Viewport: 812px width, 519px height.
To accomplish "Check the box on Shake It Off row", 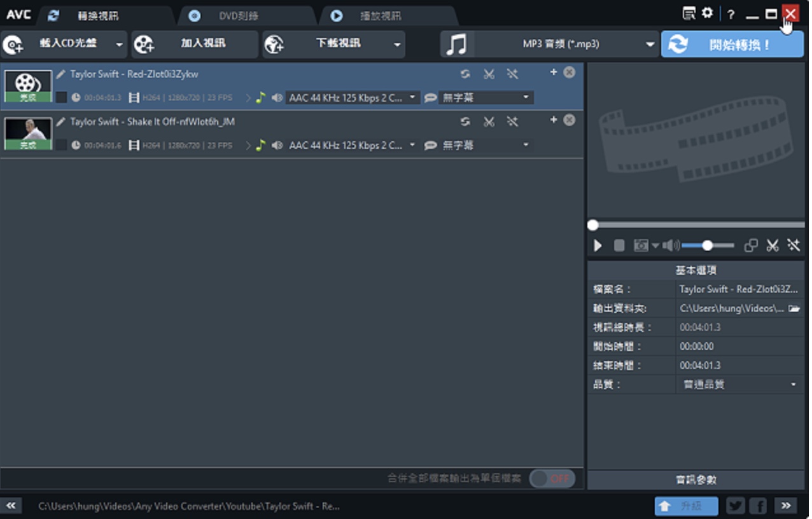I will click(61, 145).
